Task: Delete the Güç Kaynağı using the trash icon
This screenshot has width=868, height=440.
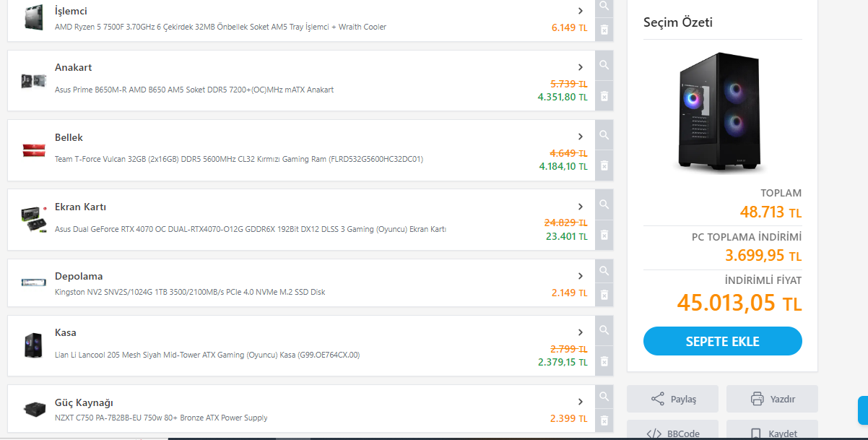Action: click(604, 420)
